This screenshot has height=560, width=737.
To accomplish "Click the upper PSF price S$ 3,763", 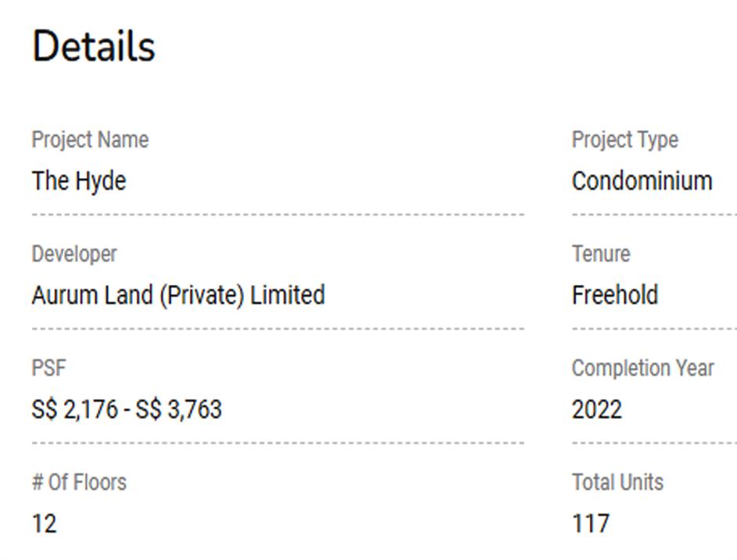I will [x=178, y=409].
